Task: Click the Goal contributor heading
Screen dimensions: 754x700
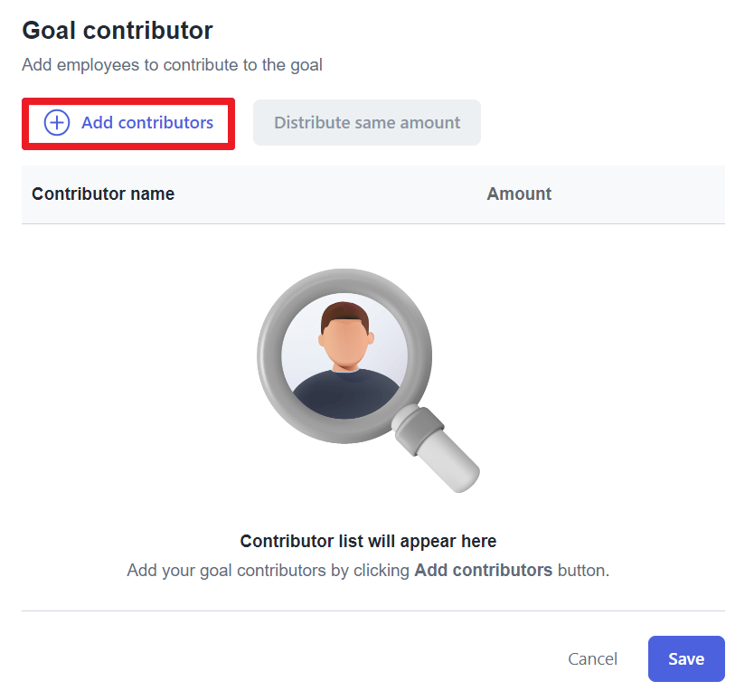Action: click(x=118, y=31)
